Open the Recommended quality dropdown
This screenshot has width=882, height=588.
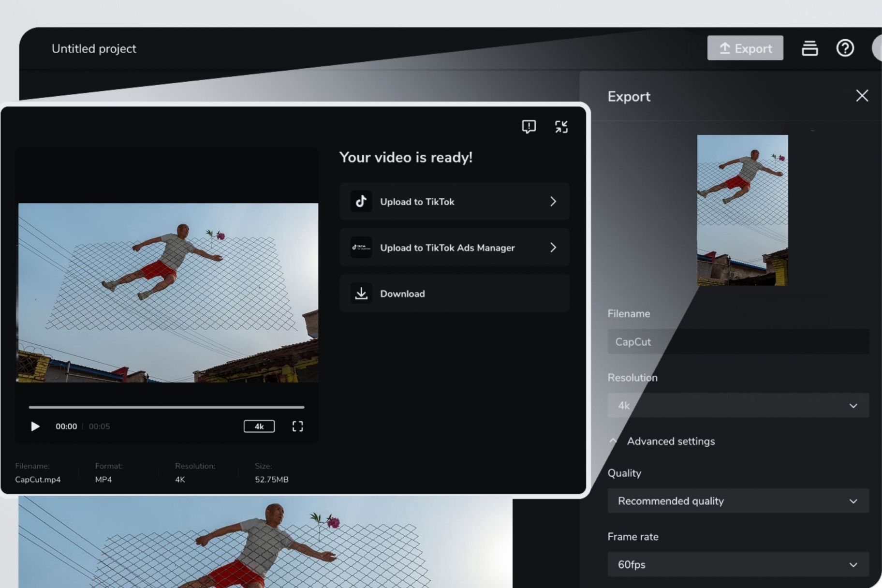pyautogui.click(x=738, y=501)
